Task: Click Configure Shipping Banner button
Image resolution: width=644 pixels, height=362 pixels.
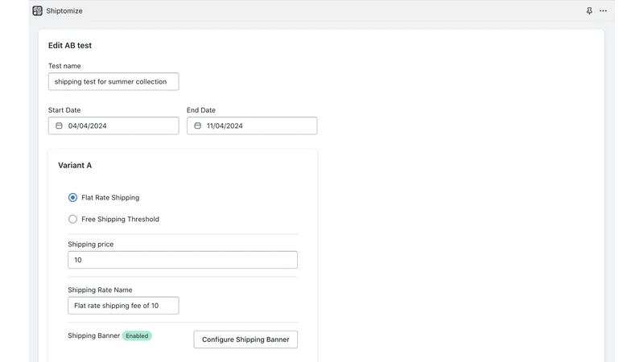Action: 246,339
